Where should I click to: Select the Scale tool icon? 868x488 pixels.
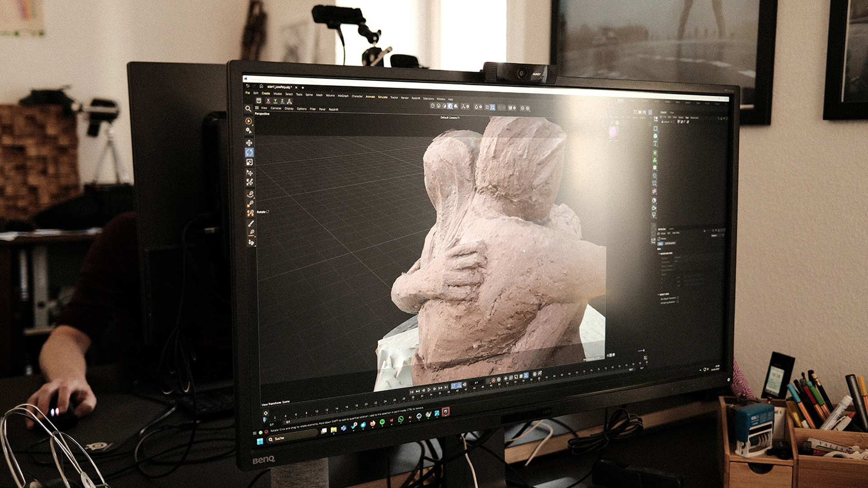pos(250,162)
